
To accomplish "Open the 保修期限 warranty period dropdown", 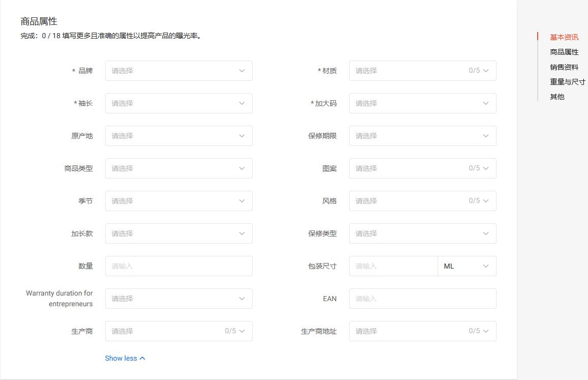I will [422, 136].
